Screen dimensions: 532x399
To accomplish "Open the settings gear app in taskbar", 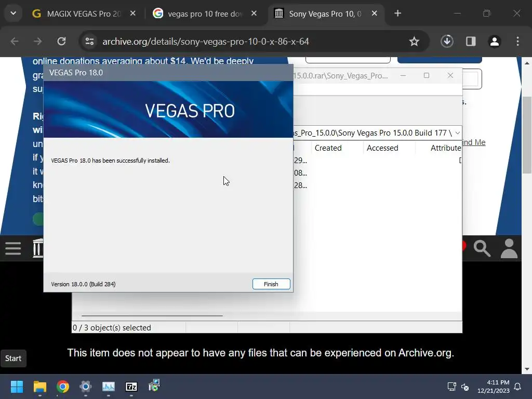I will click(86, 387).
